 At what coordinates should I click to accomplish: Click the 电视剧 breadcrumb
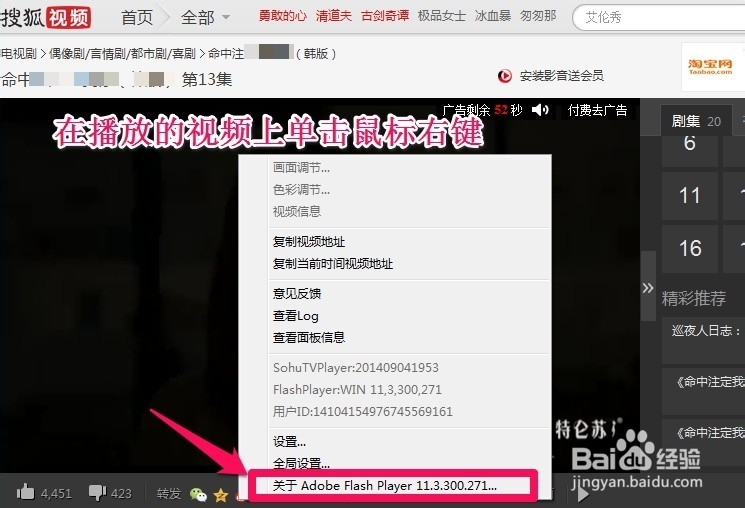(x=18, y=53)
